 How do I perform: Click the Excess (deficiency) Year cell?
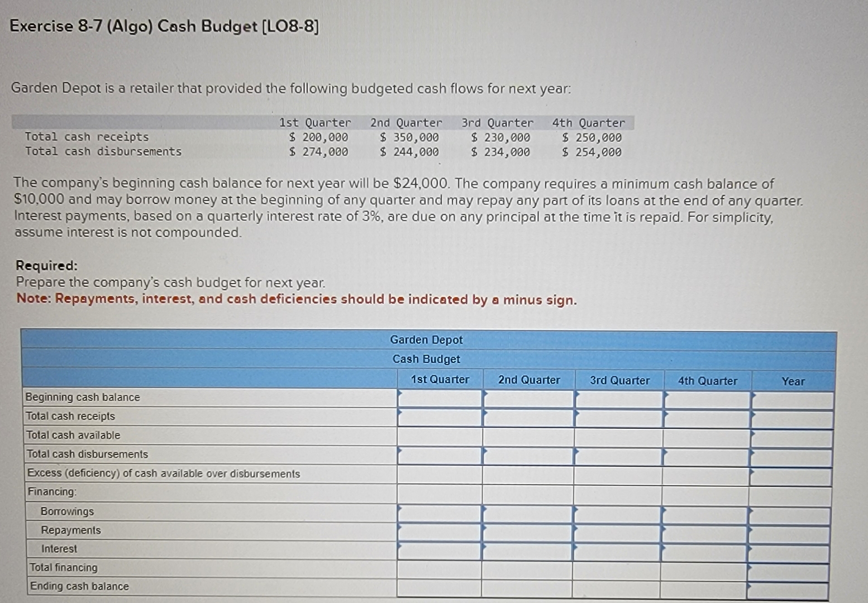pos(793,473)
